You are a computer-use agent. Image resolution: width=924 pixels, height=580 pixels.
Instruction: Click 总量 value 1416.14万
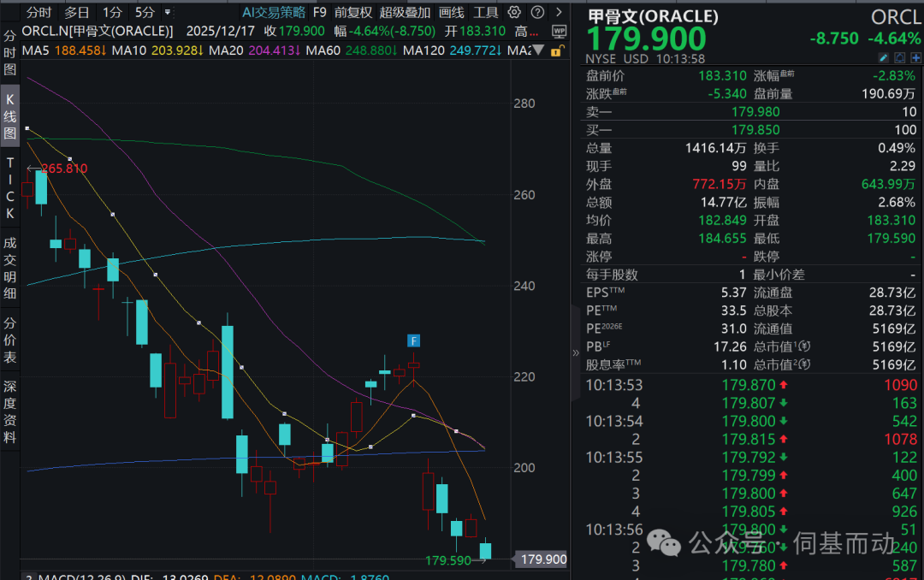tap(716, 148)
